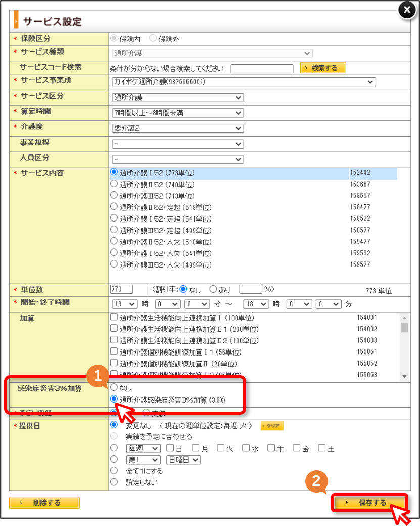Open the 毎週 frequency dropdown
The image size is (420, 531).
tap(143, 449)
